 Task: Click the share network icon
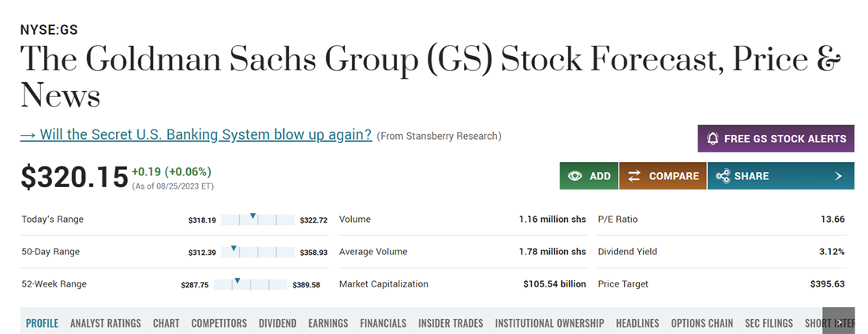722,176
